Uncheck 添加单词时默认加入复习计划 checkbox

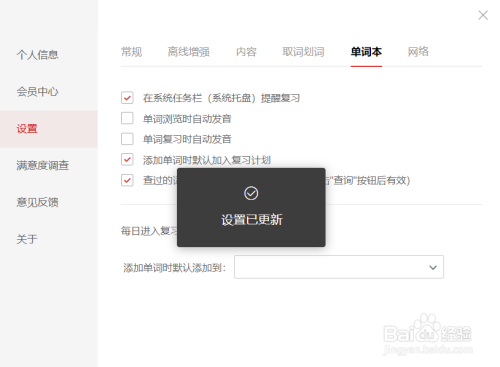click(127, 159)
